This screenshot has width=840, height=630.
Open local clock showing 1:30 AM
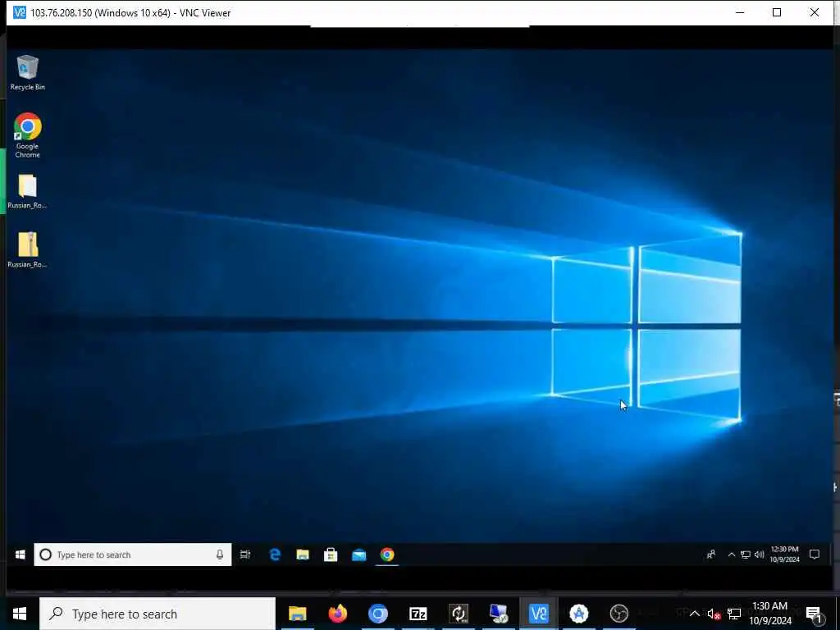(770, 614)
